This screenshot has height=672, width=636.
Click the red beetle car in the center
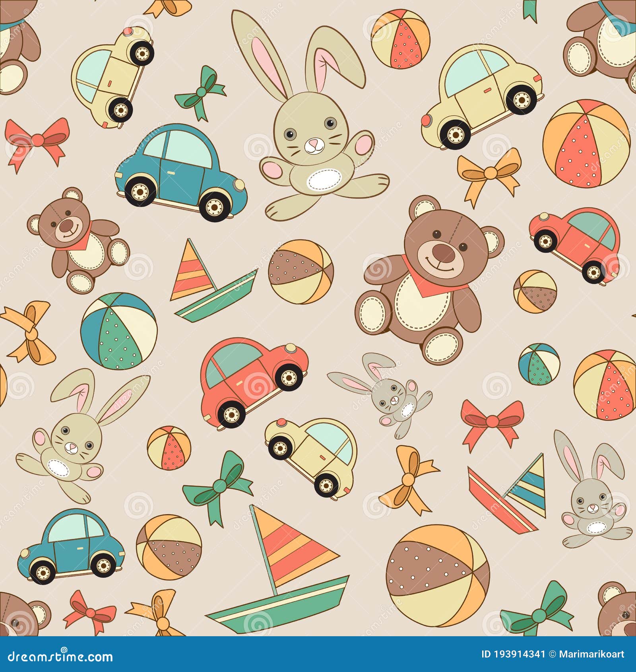tap(254, 382)
